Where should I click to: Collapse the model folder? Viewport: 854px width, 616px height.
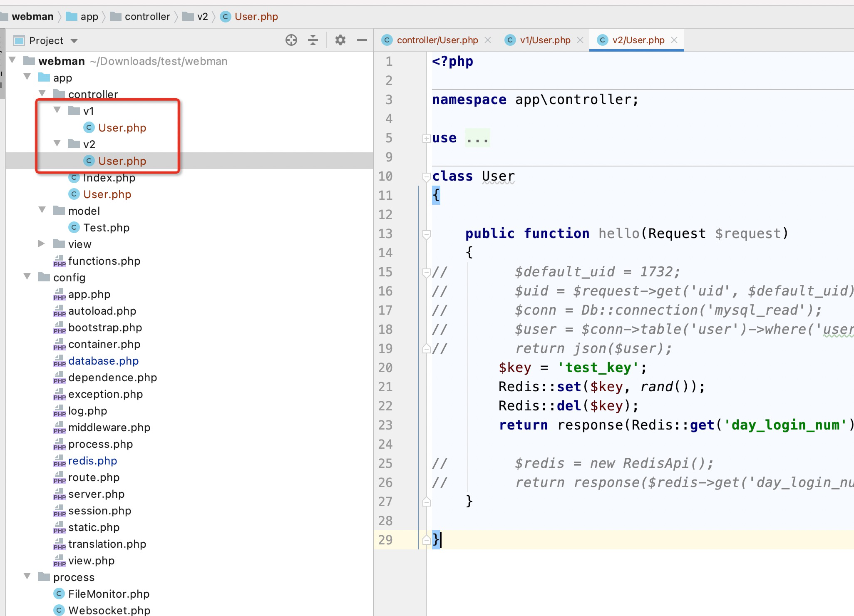pyautogui.click(x=42, y=210)
